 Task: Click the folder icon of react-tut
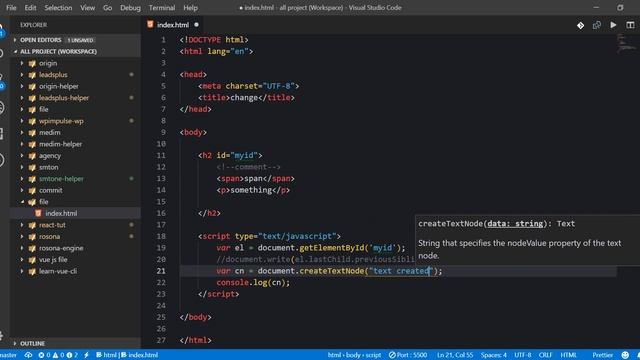point(32,225)
